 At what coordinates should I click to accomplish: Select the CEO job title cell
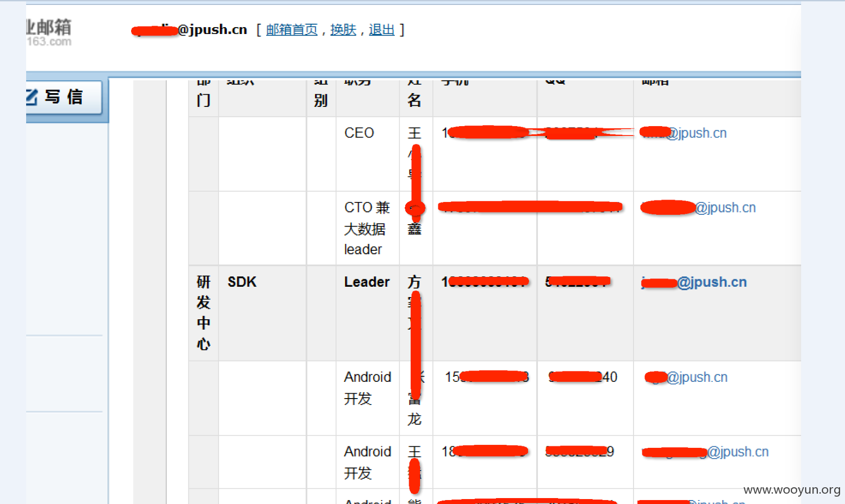pos(368,154)
